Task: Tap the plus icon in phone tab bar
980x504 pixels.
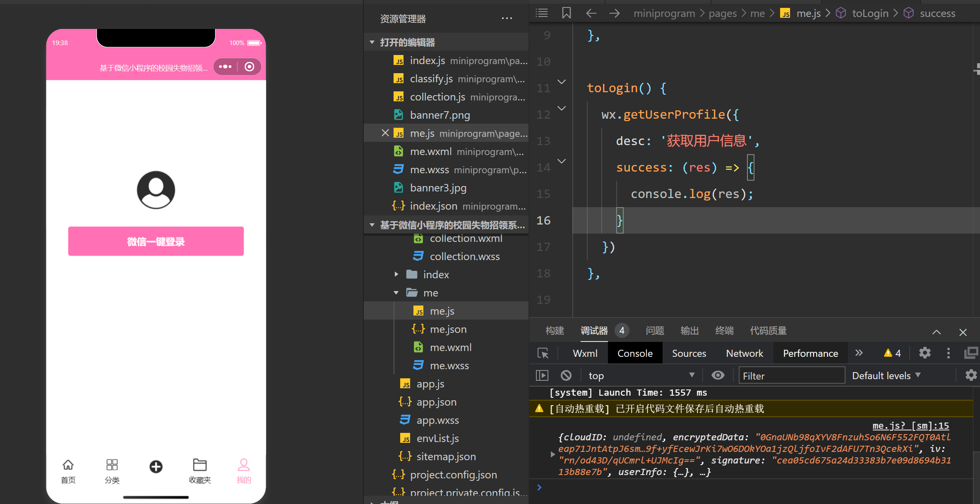Action: [x=156, y=467]
